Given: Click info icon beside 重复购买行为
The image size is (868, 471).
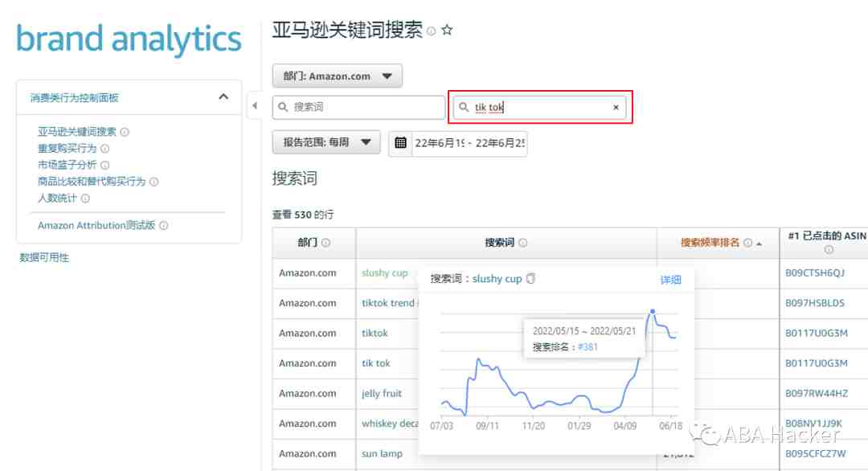Looking at the screenshot, I should pyautogui.click(x=104, y=149).
